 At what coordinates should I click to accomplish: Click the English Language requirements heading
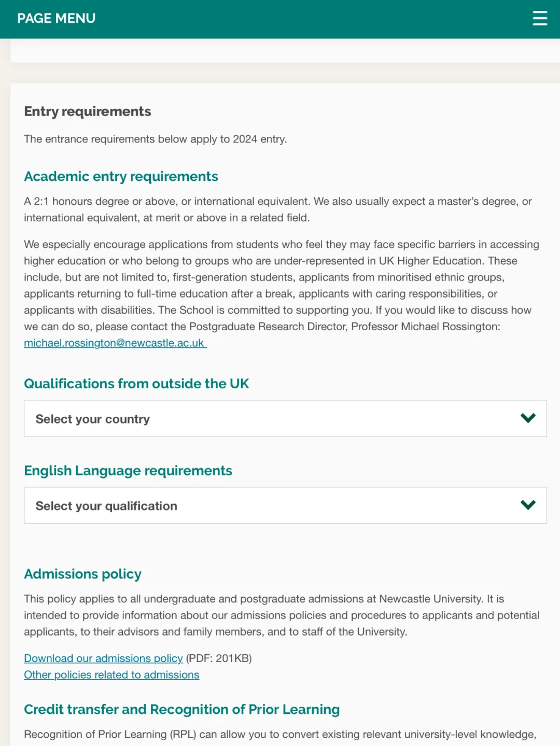(128, 471)
